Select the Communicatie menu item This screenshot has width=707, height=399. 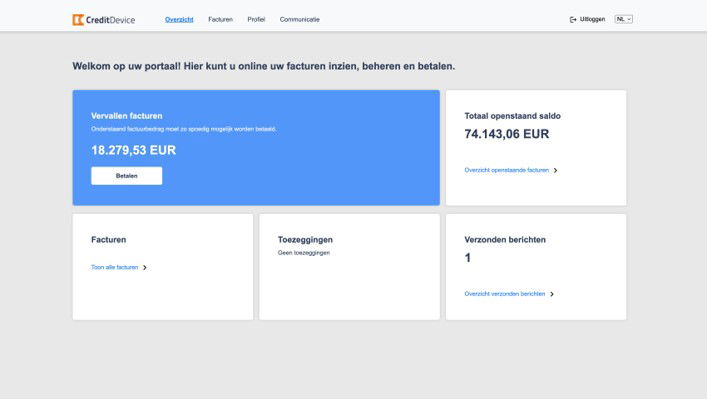pos(299,19)
